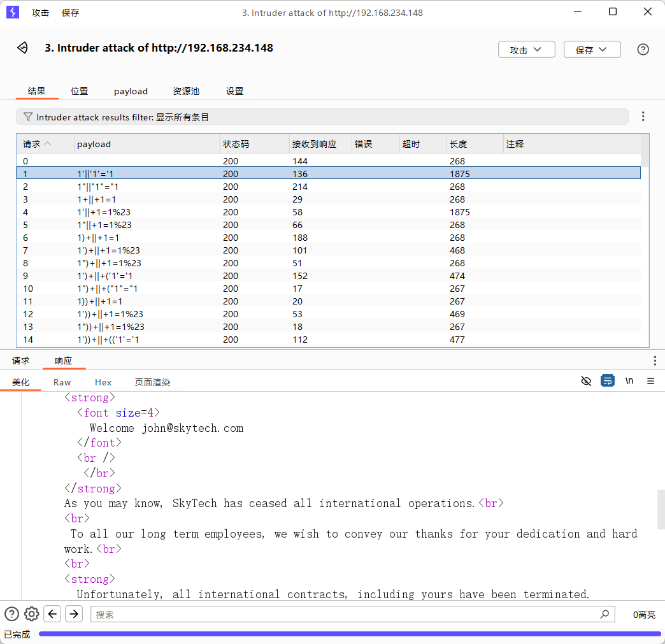Open search settings gear icon
Image resolution: width=665 pixels, height=644 pixels.
coord(31,614)
